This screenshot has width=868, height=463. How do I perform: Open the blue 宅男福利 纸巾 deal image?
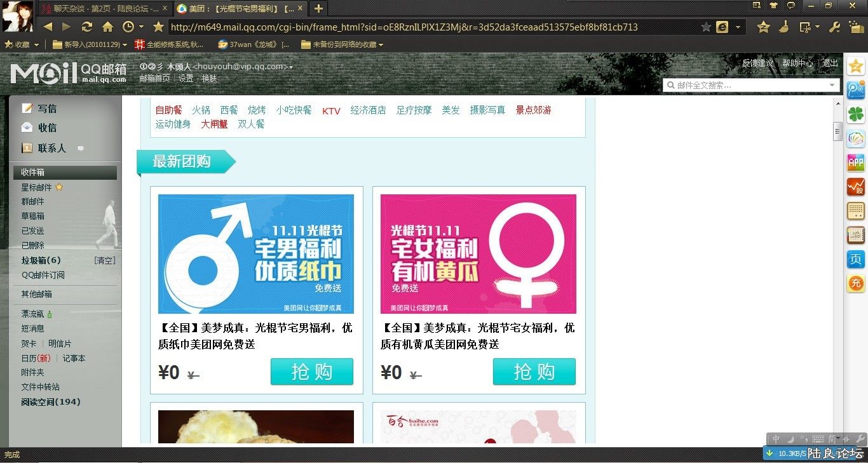point(256,254)
